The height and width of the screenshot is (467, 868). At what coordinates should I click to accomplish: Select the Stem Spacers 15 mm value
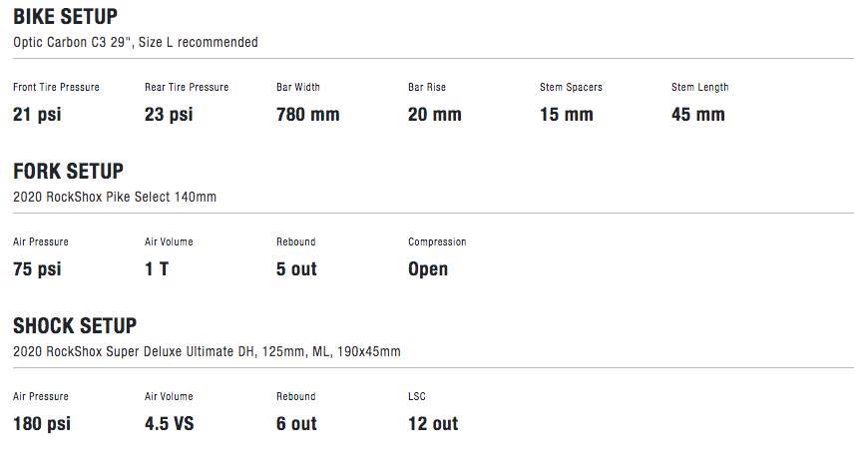tap(567, 114)
